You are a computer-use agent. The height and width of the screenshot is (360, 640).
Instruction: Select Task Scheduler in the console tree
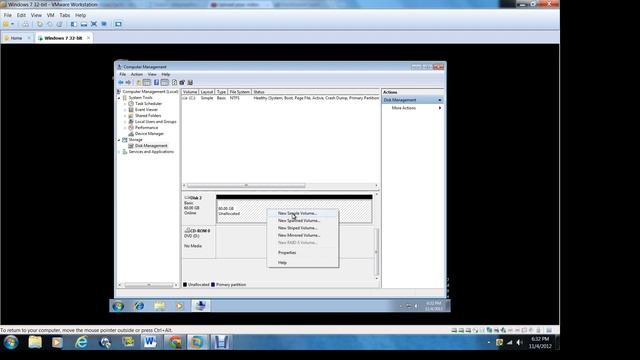coord(148,104)
